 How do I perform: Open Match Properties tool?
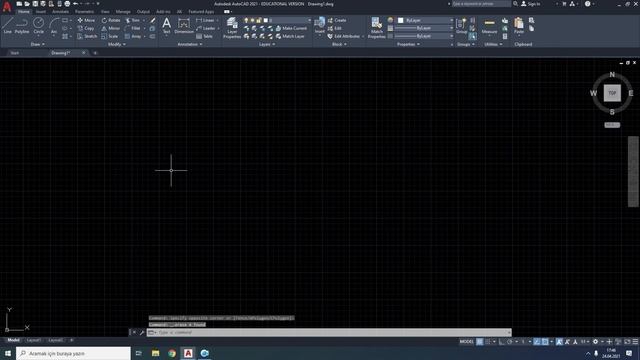[x=376, y=28]
